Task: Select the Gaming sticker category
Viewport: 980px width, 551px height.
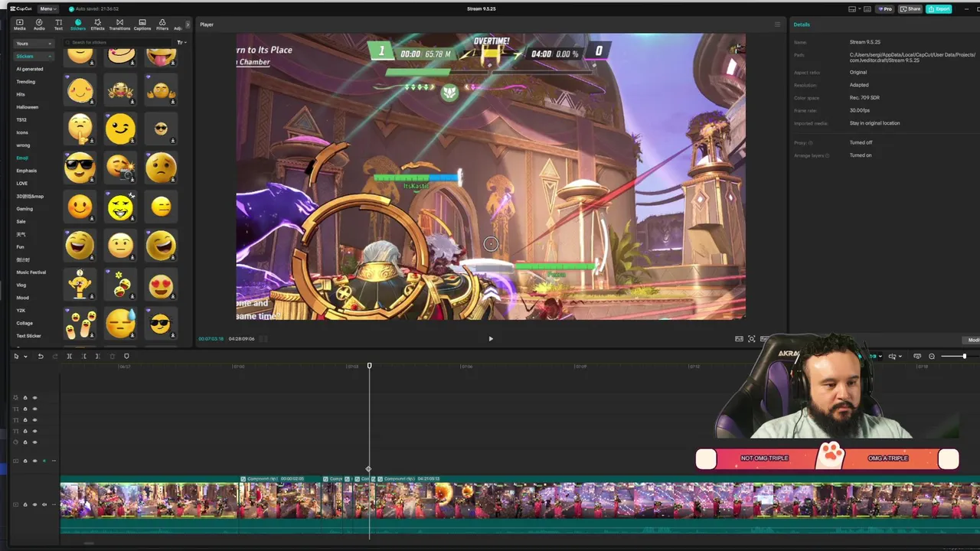Action: (x=24, y=209)
